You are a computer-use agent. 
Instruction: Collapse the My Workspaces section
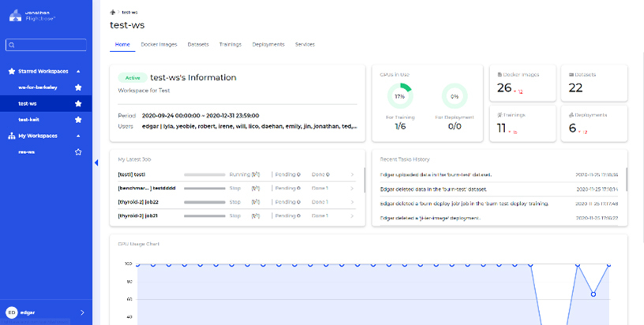tap(78, 136)
